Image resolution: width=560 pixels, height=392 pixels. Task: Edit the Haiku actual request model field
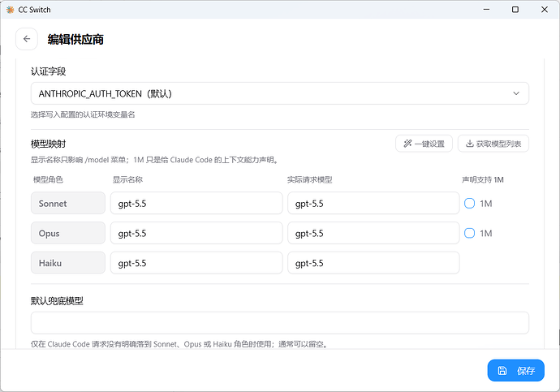[373, 263]
